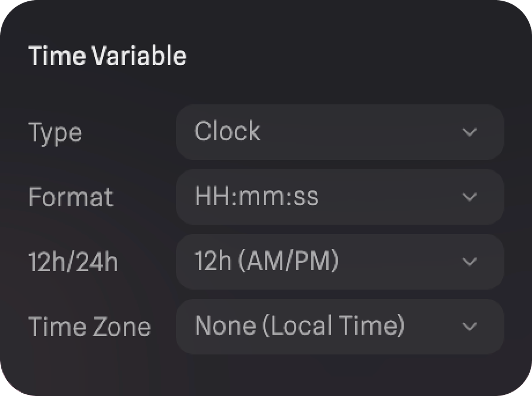532x396 pixels.
Task: Click the "Format" row label
Action: point(71,197)
